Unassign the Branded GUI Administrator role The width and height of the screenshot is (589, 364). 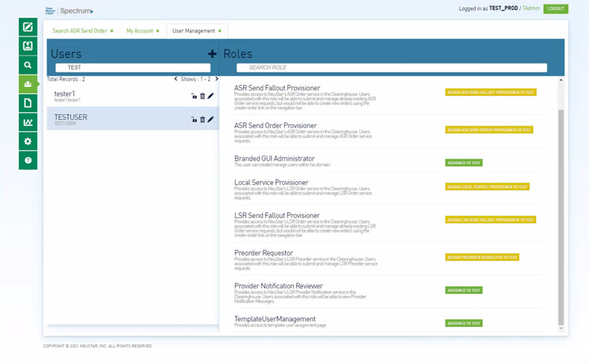tap(464, 163)
